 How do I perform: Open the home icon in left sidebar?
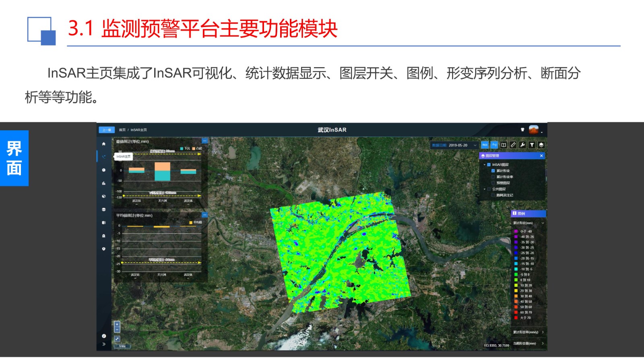103,144
